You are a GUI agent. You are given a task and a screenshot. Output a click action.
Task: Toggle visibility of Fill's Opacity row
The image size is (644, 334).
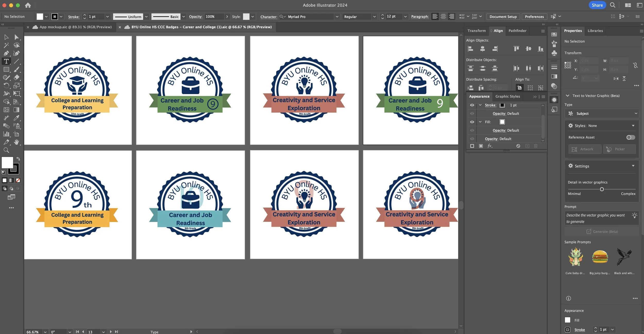coord(472,130)
